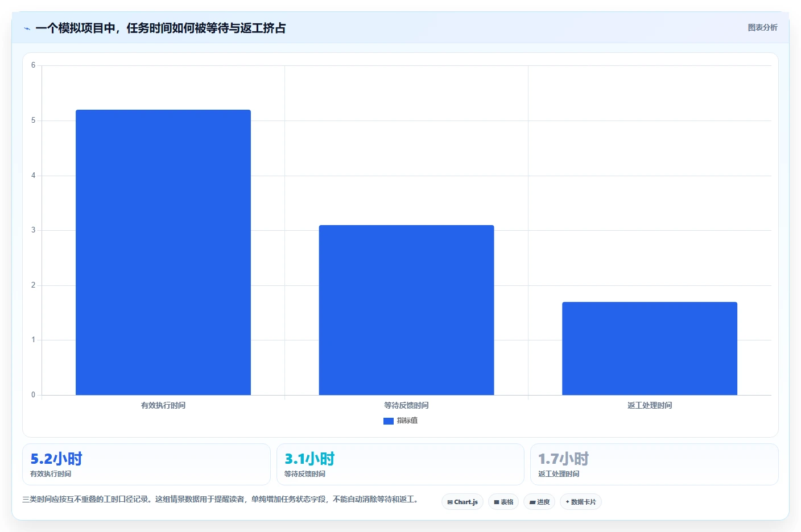Click the lightning icon beside the title

coord(27,28)
